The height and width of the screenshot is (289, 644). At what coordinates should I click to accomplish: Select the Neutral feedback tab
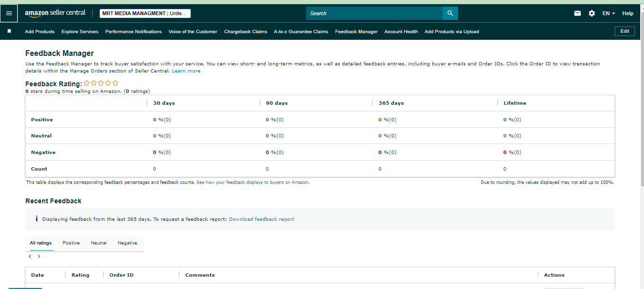pos(99,243)
